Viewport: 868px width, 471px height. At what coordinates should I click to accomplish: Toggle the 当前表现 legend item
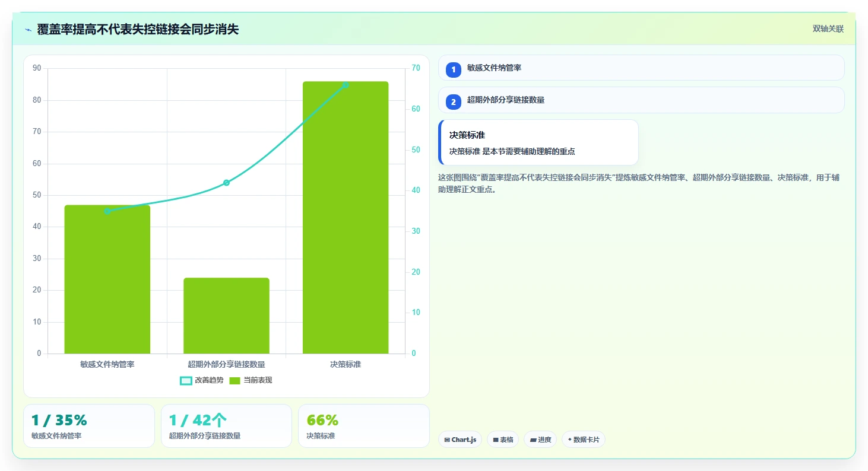click(251, 380)
